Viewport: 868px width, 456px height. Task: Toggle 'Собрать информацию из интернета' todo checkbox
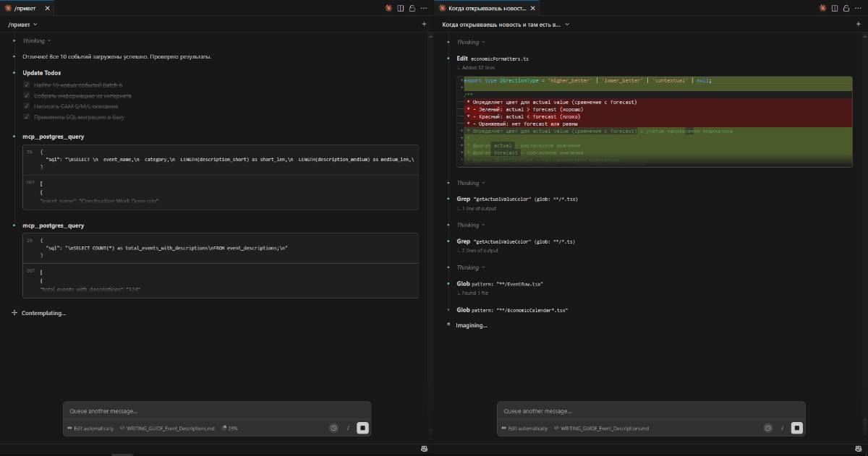point(27,95)
